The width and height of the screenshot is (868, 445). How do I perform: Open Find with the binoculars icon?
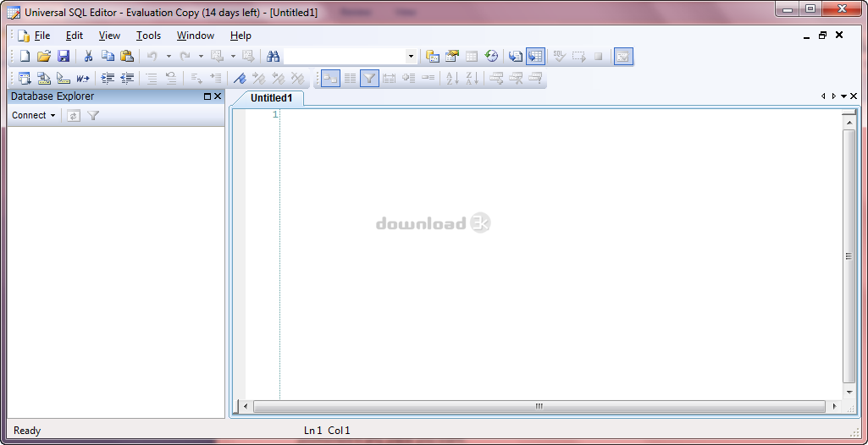(273, 56)
